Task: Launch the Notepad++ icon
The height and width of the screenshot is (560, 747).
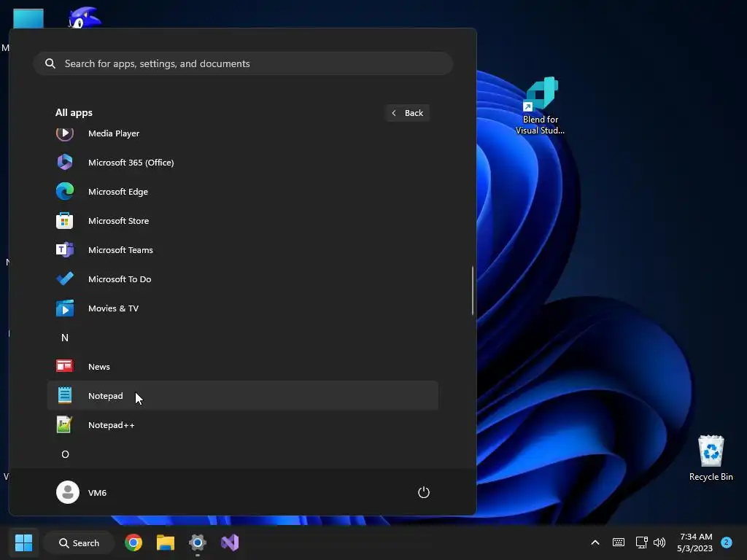Action: pyautogui.click(x=65, y=425)
